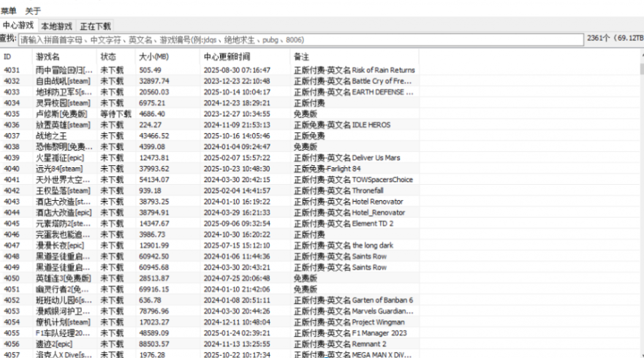The width and height of the screenshot is (644, 358).
Task: Select row ID 4046
Action: (12, 235)
